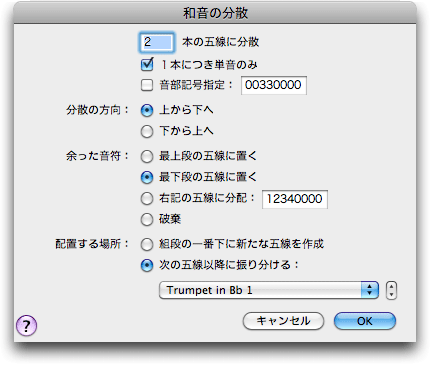This screenshot has height=365, width=430.
Task: Click the clef field showing 00330000
Action: 274,85
